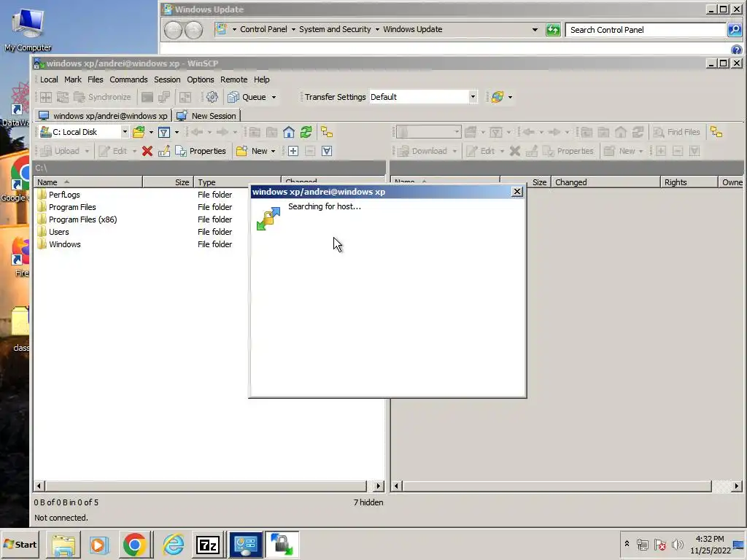Expand the local New dropdown arrow
The height and width of the screenshot is (560, 747).
coord(273,152)
